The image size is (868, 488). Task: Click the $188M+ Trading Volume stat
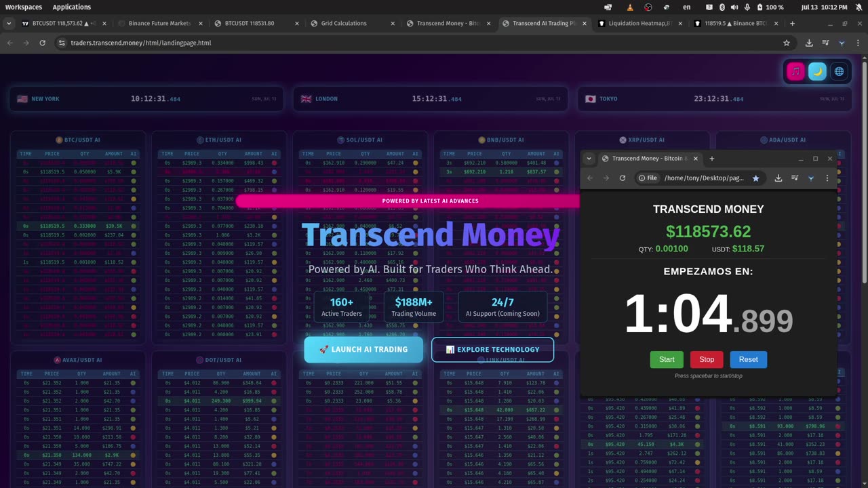(x=414, y=306)
